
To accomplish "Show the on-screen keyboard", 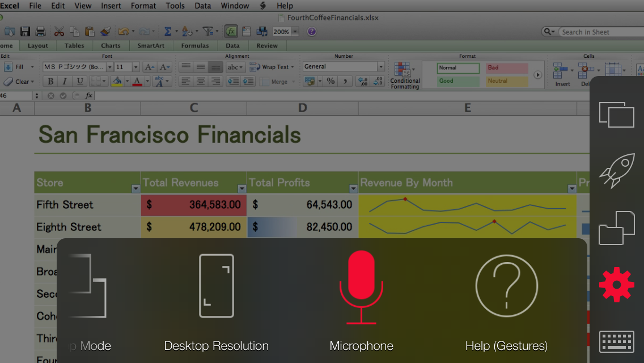I will 616,343.
